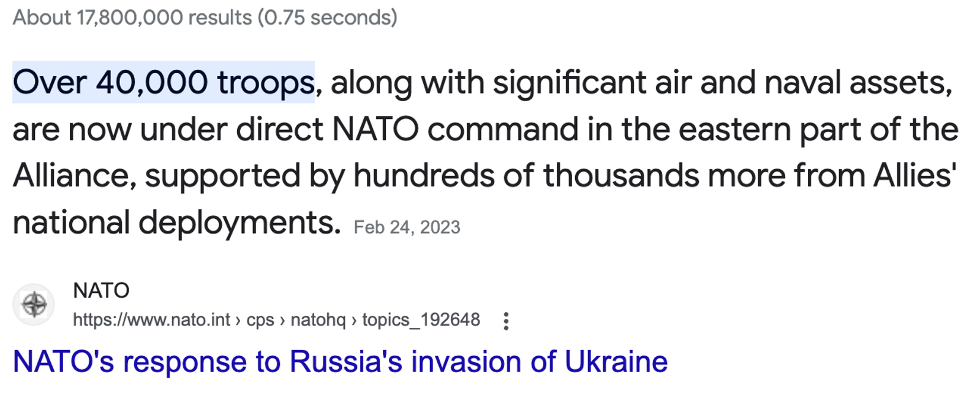Click the word "Alliance," in the snippet

pos(74,176)
